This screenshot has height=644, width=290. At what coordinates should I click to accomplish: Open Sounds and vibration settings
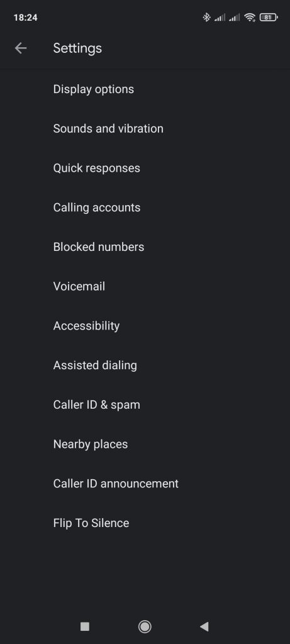point(145,128)
